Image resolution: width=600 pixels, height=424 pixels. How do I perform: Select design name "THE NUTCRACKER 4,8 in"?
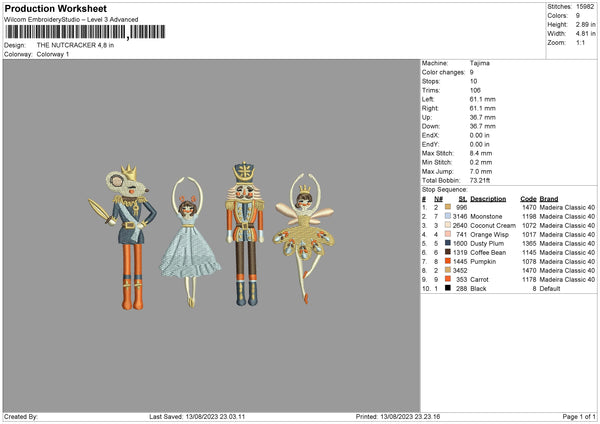(75, 45)
